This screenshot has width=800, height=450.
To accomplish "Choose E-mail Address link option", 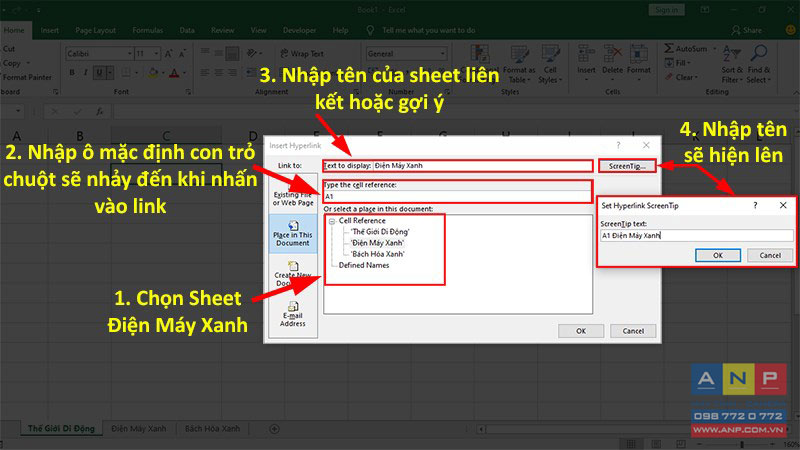I will [x=293, y=314].
